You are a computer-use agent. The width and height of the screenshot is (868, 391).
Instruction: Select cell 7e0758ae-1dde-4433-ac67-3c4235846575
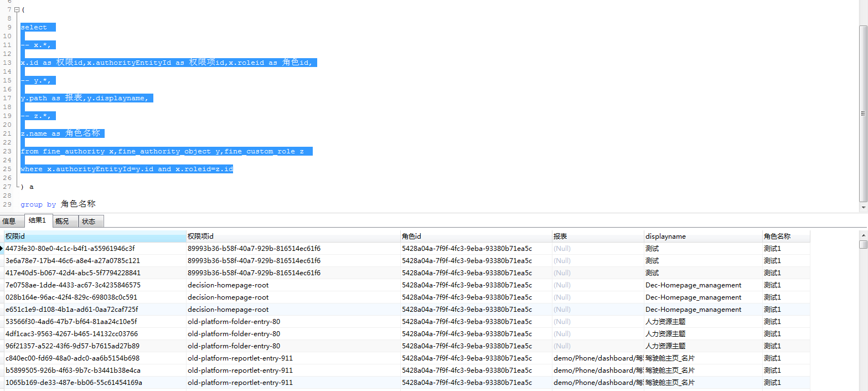pos(95,285)
